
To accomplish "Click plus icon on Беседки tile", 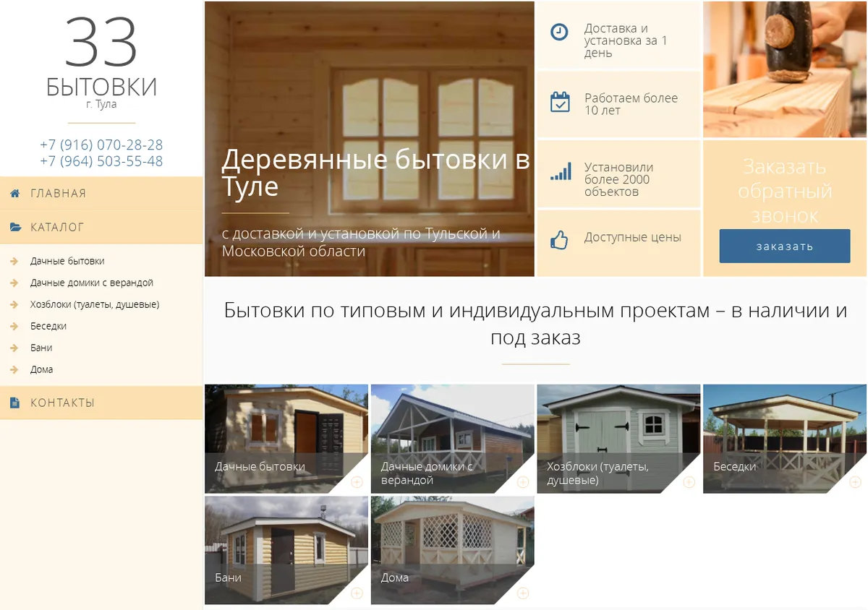I will click(855, 482).
